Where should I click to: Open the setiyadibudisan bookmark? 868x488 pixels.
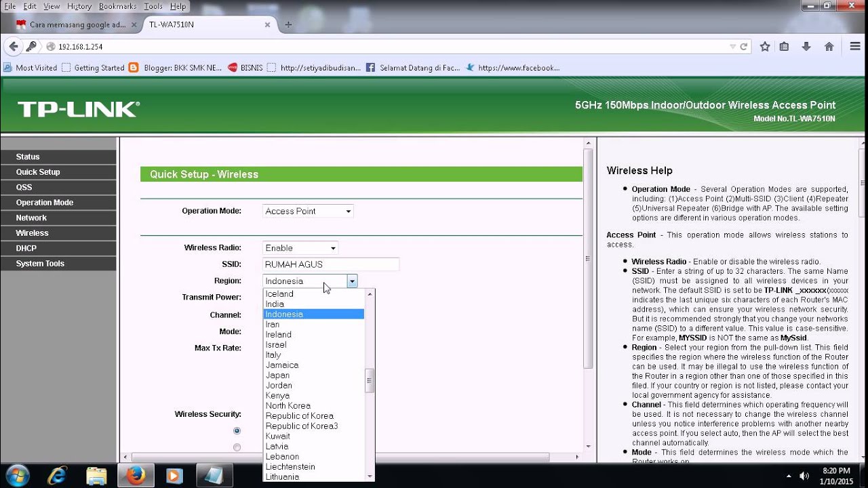click(314, 68)
